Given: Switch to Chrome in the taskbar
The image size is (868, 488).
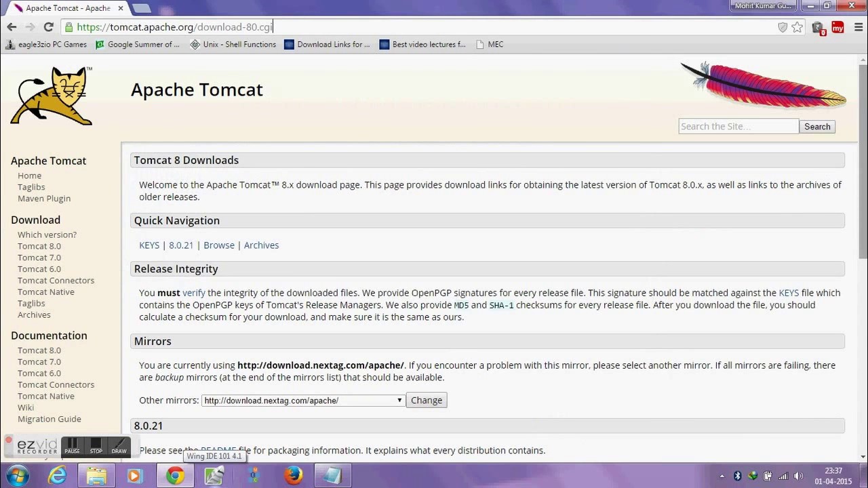Looking at the screenshot, I should 175,476.
